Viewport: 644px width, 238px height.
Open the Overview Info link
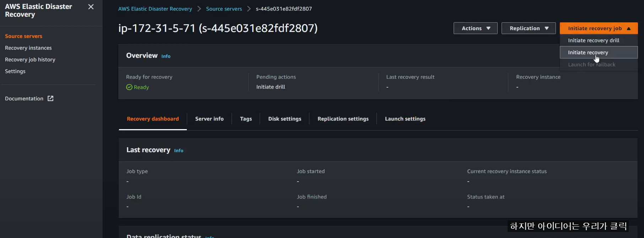point(166,56)
